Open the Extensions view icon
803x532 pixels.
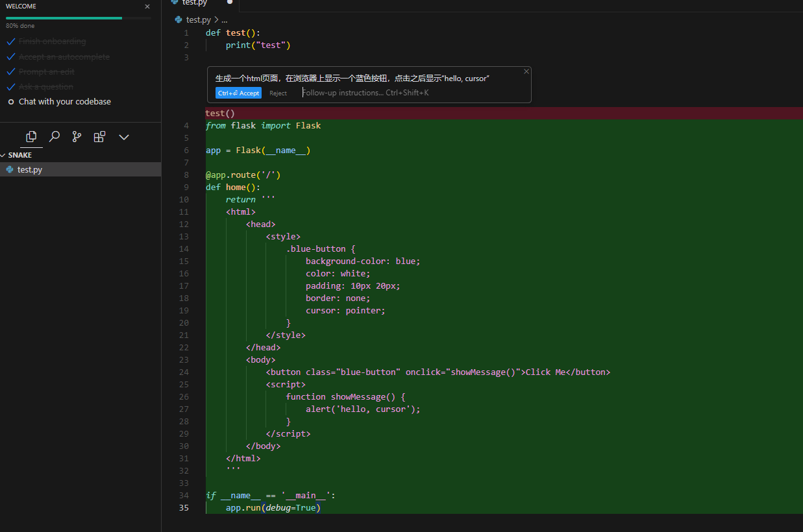(x=99, y=137)
